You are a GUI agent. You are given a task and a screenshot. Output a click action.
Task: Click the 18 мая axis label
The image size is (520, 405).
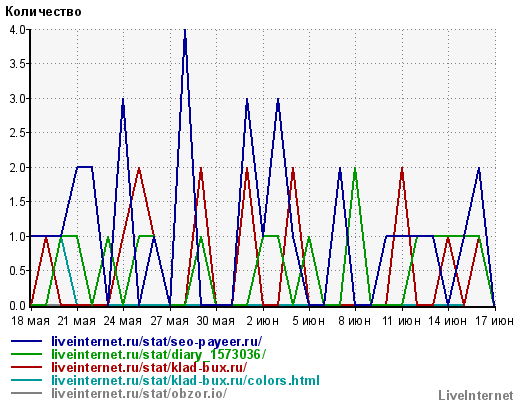click(x=30, y=321)
